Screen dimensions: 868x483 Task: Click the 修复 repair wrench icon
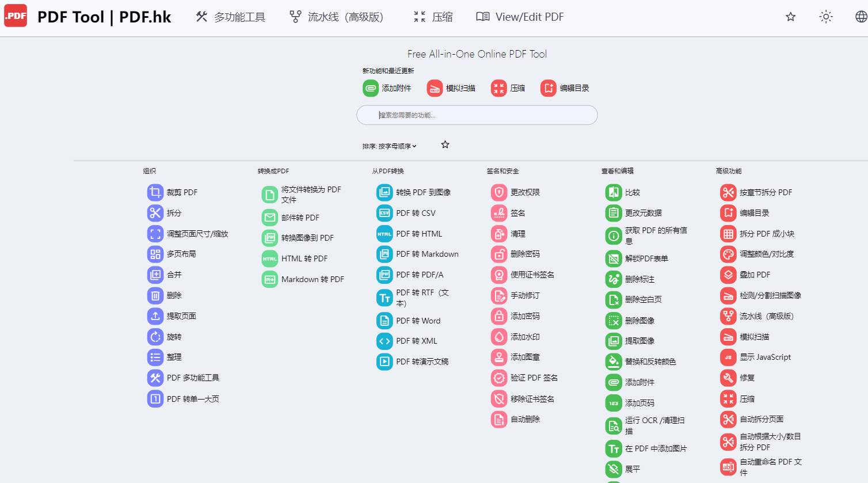pos(728,378)
